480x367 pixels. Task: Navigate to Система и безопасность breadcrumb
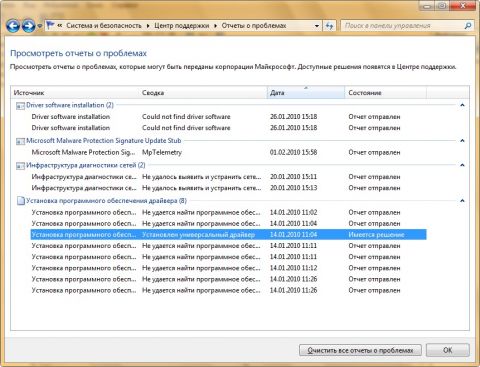click(x=104, y=26)
